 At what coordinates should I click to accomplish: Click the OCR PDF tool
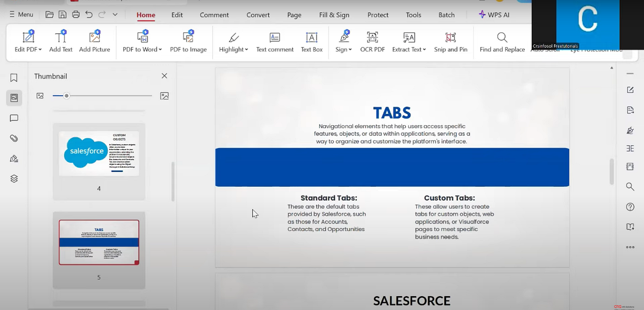tap(373, 41)
